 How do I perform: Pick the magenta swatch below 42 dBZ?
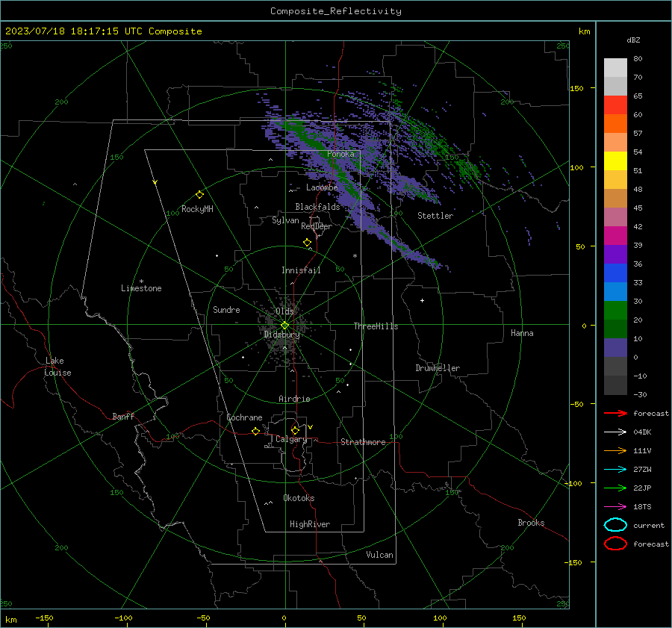(615, 236)
